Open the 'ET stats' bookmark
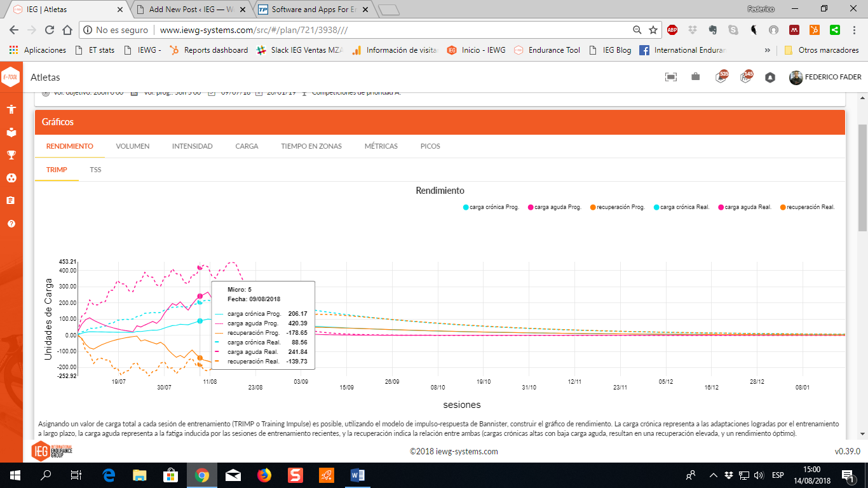868x488 pixels. click(x=95, y=50)
